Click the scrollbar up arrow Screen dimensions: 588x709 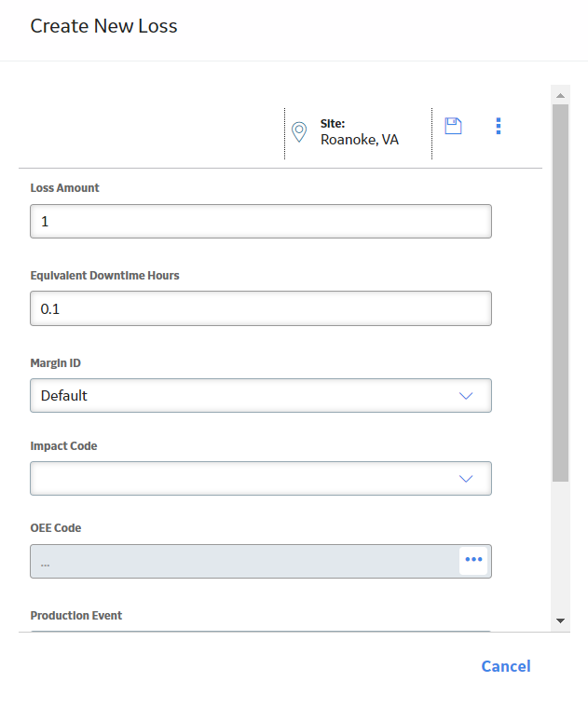[x=560, y=95]
